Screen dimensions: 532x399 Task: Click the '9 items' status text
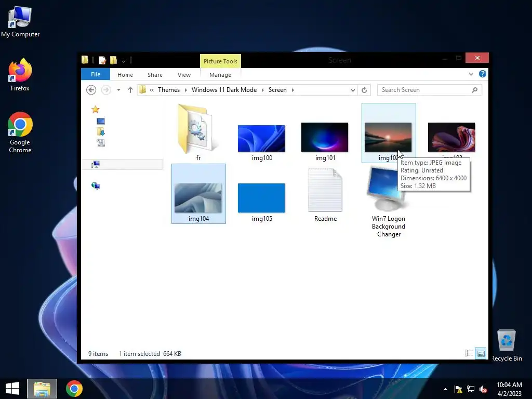click(x=98, y=353)
